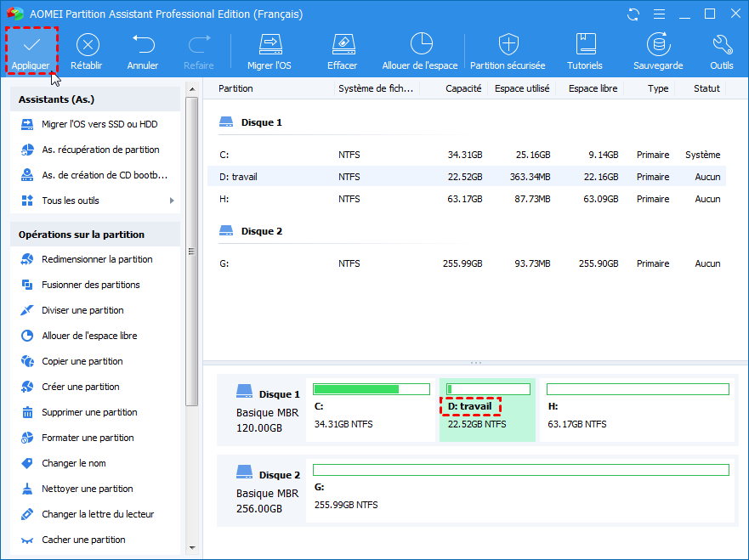Choose Formater une partition operation
This screenshot has height=560, width=749.
pyautogui.click(x=88, y=438)
